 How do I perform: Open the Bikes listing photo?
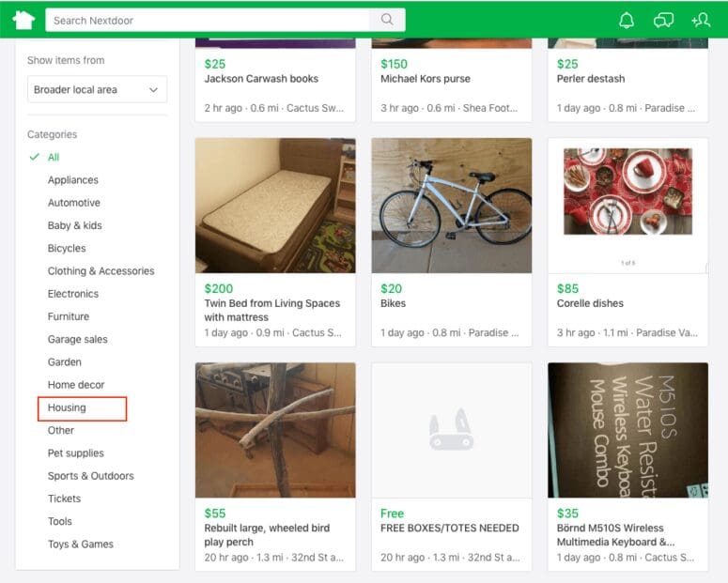click(x=452, y=206)
